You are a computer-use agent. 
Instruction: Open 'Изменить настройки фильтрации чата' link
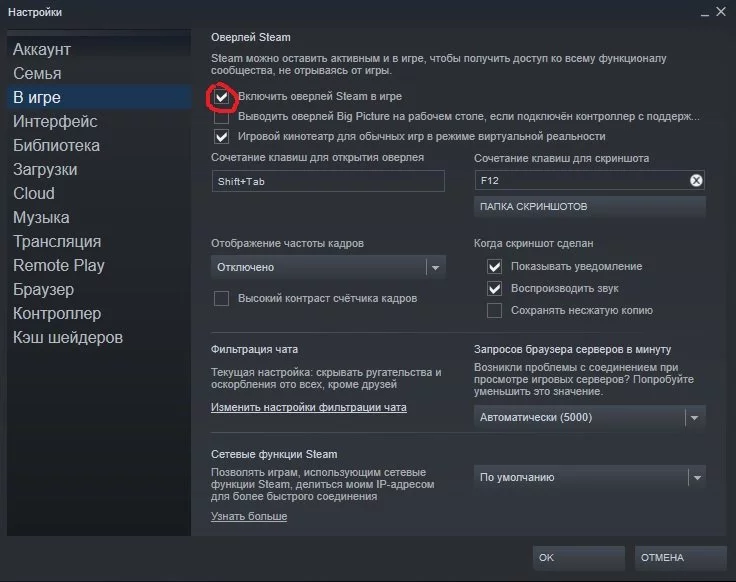308,407
